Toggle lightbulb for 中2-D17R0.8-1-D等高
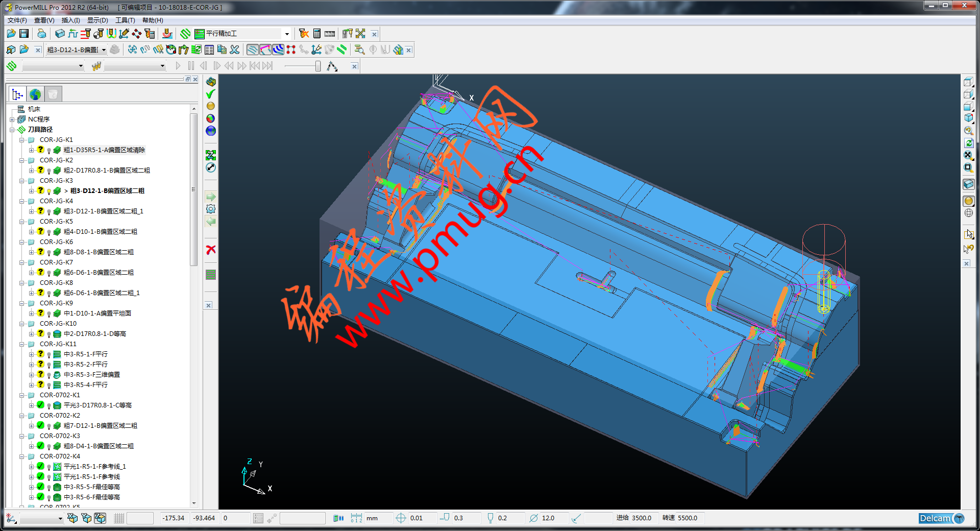Viewport: 980px width, 531px height. coord(49,334)
